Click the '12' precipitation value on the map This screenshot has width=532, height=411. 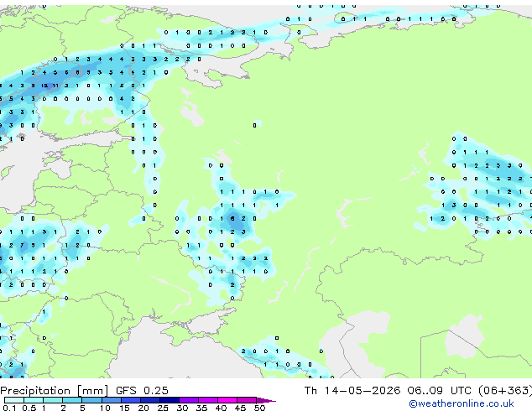[x=44, y=86]
